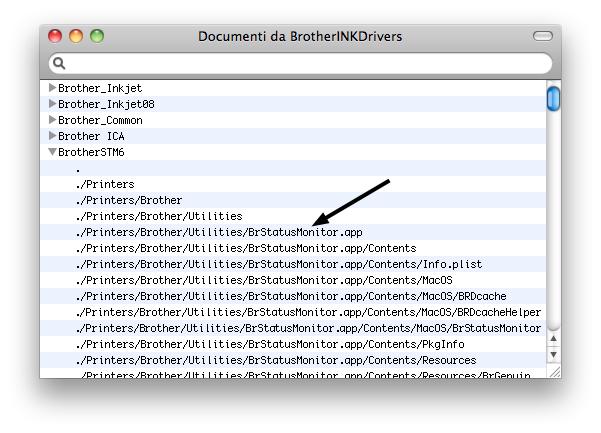The height and width of the screenshot is (433, 601).
Task: Select the row ending in .app/Contents
Action: pos(293,248)
